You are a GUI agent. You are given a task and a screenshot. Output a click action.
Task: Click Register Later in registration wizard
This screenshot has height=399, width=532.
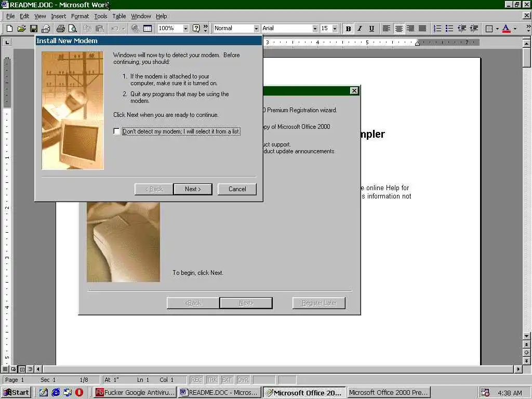(318, 303)
